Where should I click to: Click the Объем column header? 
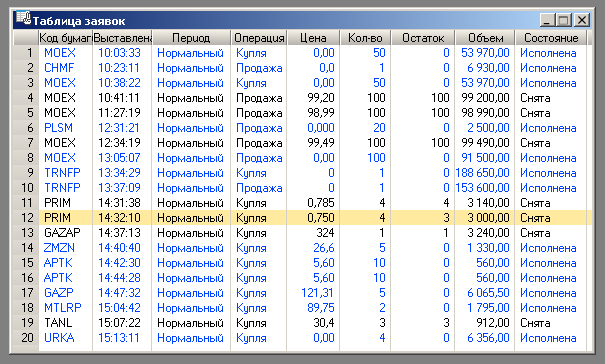485,38
